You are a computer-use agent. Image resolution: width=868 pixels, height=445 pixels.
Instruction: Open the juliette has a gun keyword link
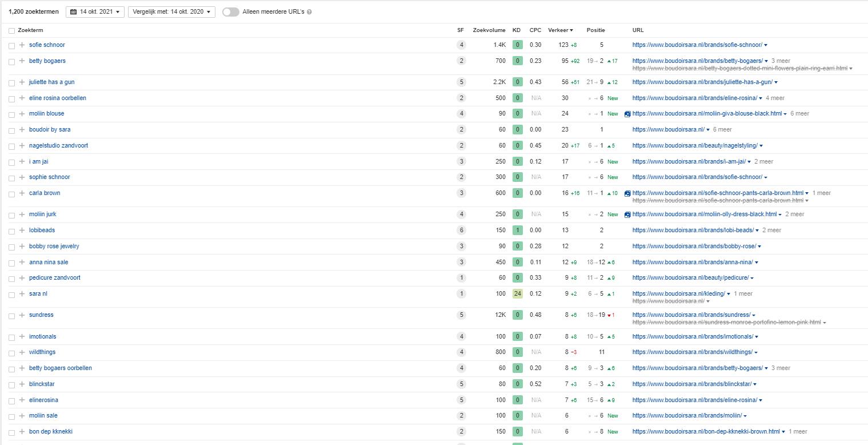click(51, 82)
